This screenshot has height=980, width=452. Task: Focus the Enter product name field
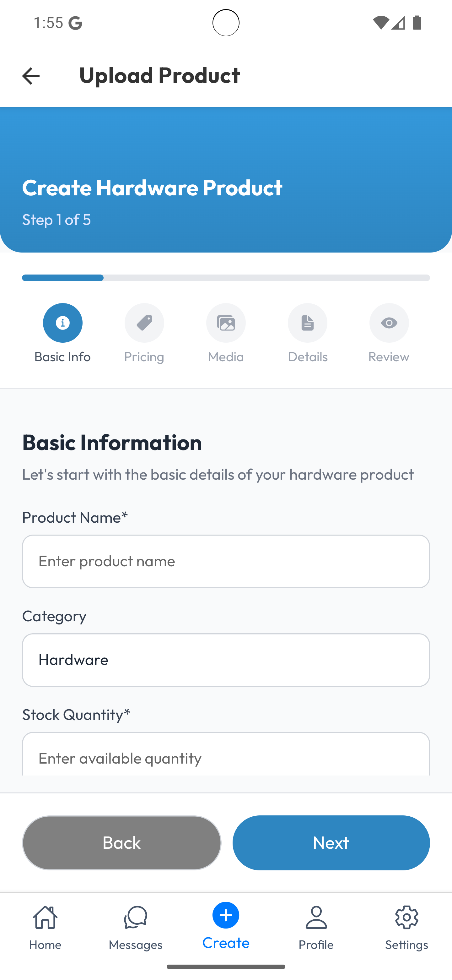coord(226,562)
